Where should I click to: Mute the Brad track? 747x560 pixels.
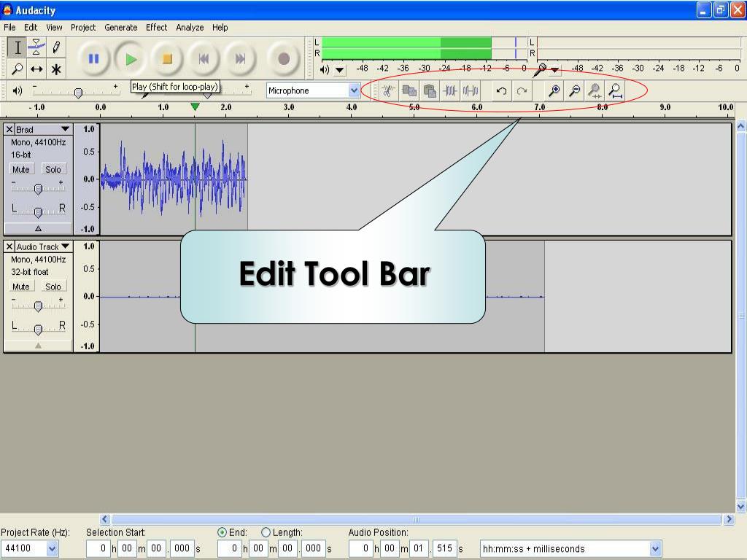[x=21, y=169]
